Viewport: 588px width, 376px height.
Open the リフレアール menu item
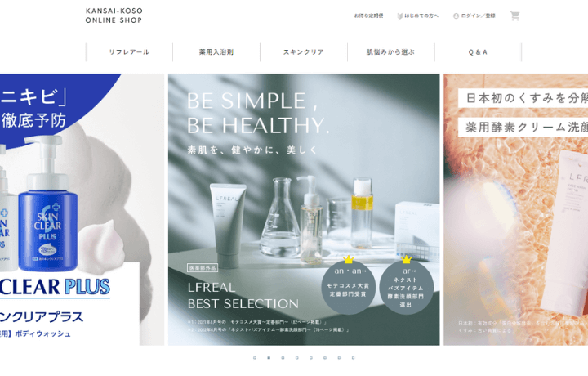point(129,51)
